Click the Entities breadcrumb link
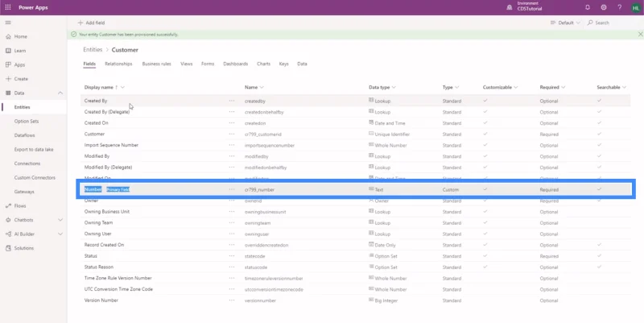Image resolution: width=644 pixels, height=323 pixels. (x=93, y=50)
